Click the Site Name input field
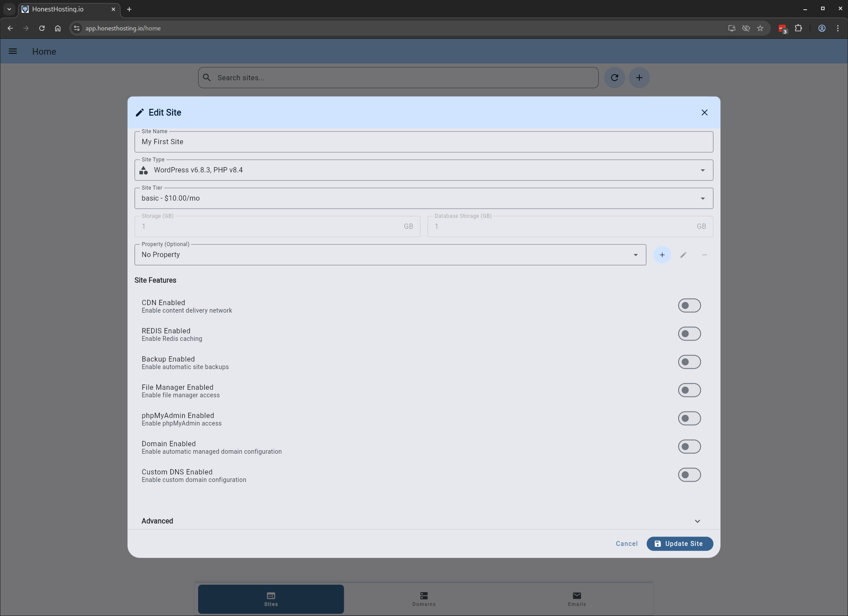The image size is (848, 616). click(x=424, y=142)
